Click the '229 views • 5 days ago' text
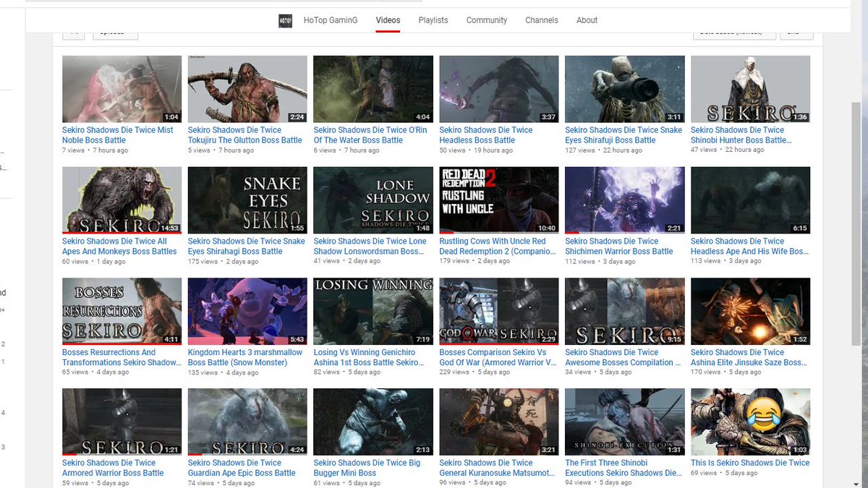 coord(475,372)
